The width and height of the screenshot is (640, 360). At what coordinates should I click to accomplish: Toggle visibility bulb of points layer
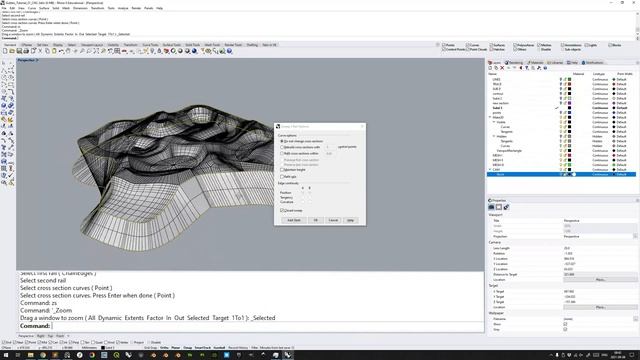click(x=561, y=113)
